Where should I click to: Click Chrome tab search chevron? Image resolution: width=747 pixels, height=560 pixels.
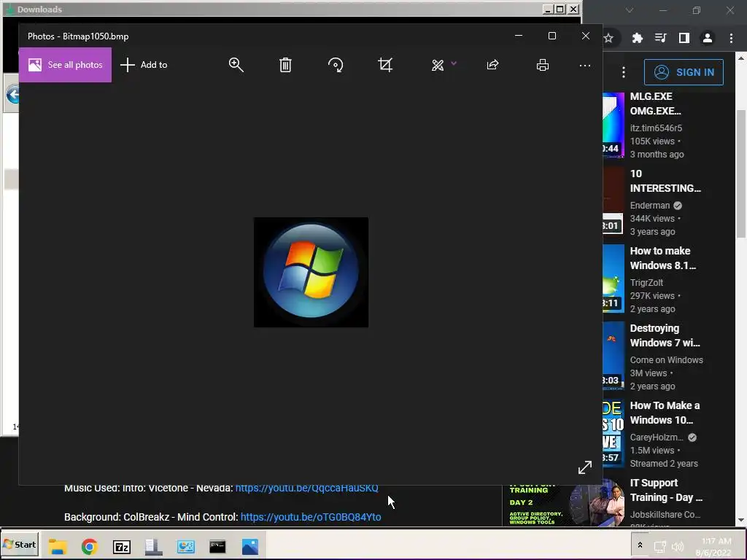click(x=630, y=10)
